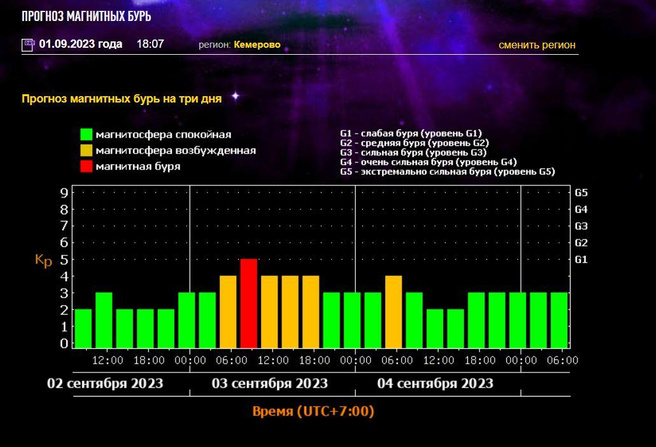
Task: Click the legend label 'магнитосфера спокойная'
Action: tap(164, 135)
